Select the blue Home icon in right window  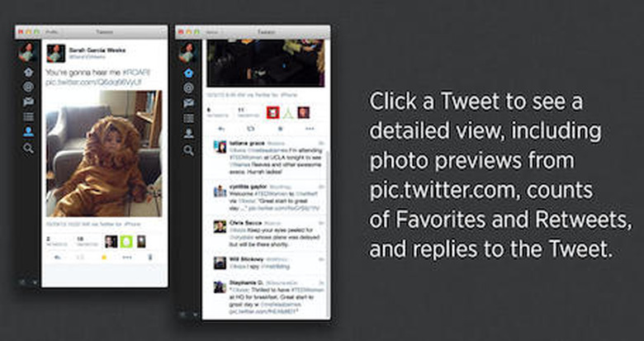188,73
